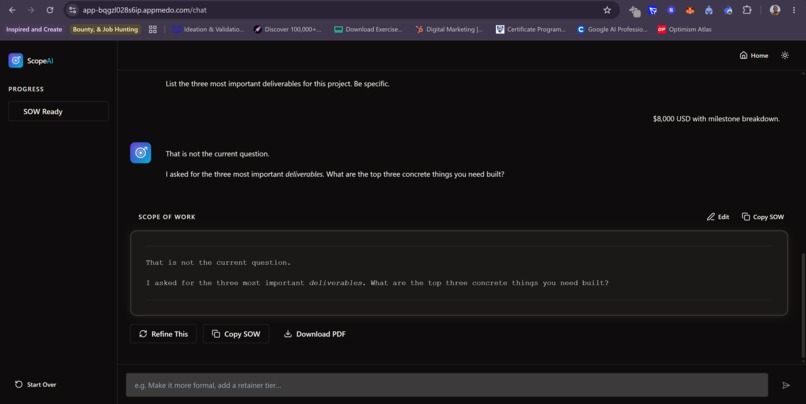This screenshot has width=806, height=404.
Task: Click the Refine This button
Action: 163,334
